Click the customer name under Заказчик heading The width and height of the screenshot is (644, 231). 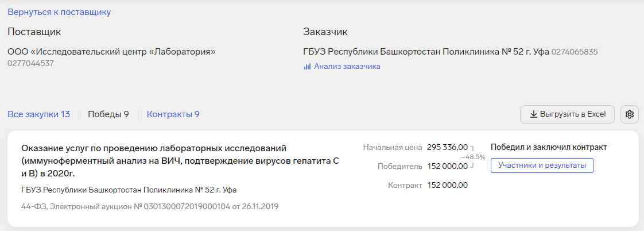pos(426,52)
